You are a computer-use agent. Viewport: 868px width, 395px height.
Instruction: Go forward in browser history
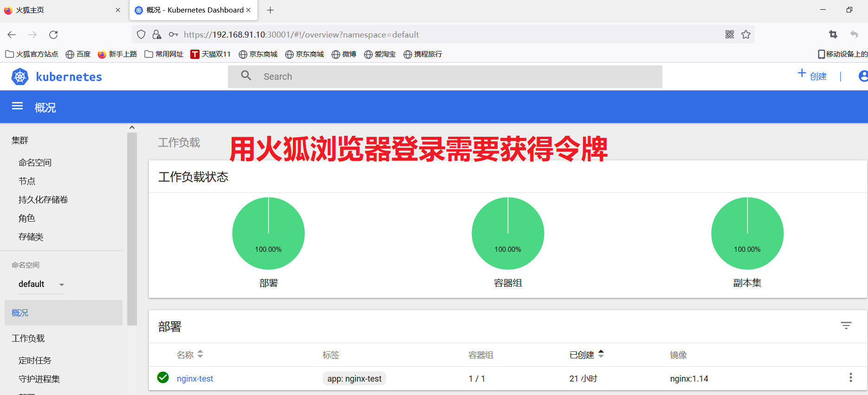(x=32, y=35)
